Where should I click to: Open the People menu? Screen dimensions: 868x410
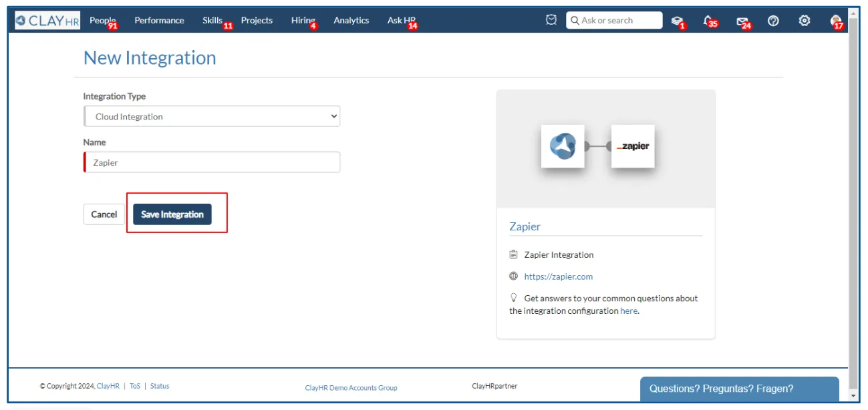coord(103,21)
